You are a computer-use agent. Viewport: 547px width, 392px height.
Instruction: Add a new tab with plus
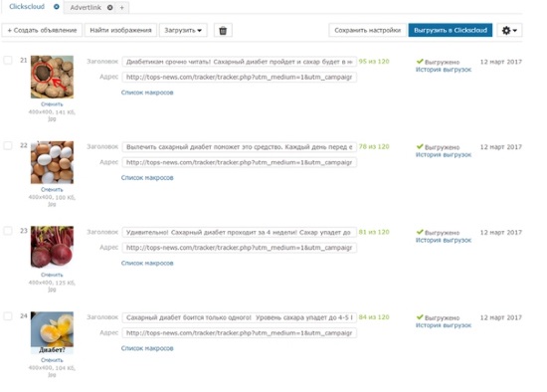click(121, 7)
